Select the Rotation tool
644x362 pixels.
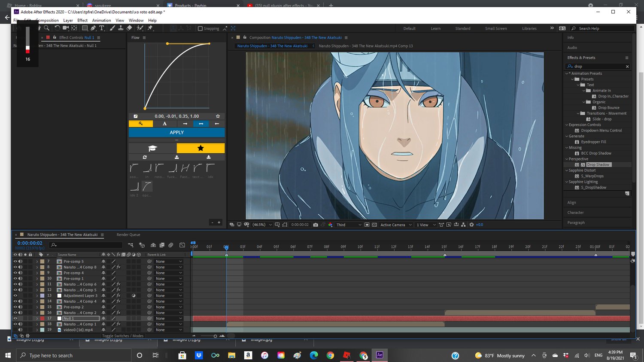tap(58, 28)
